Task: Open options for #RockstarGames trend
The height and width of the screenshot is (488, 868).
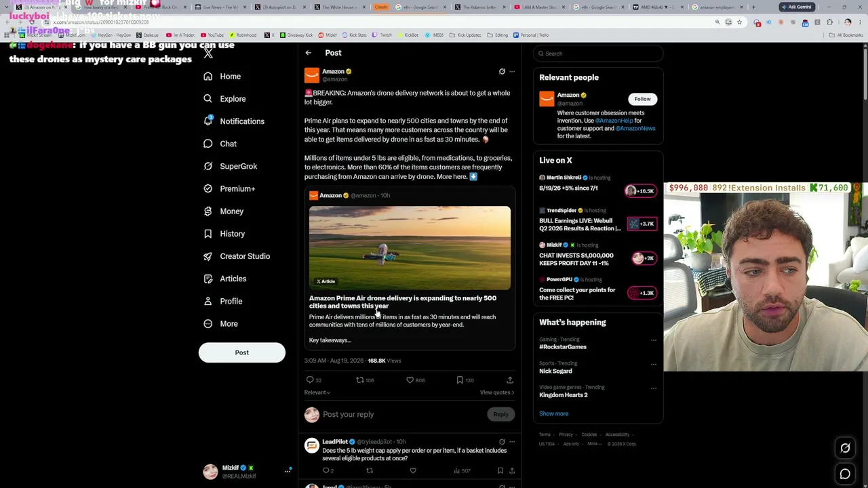Action: pos(654,340)
